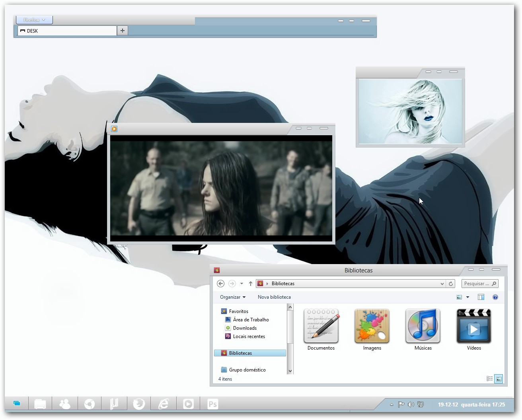
Task: Focus the Pesquisar search box
Action: [480, 284]
